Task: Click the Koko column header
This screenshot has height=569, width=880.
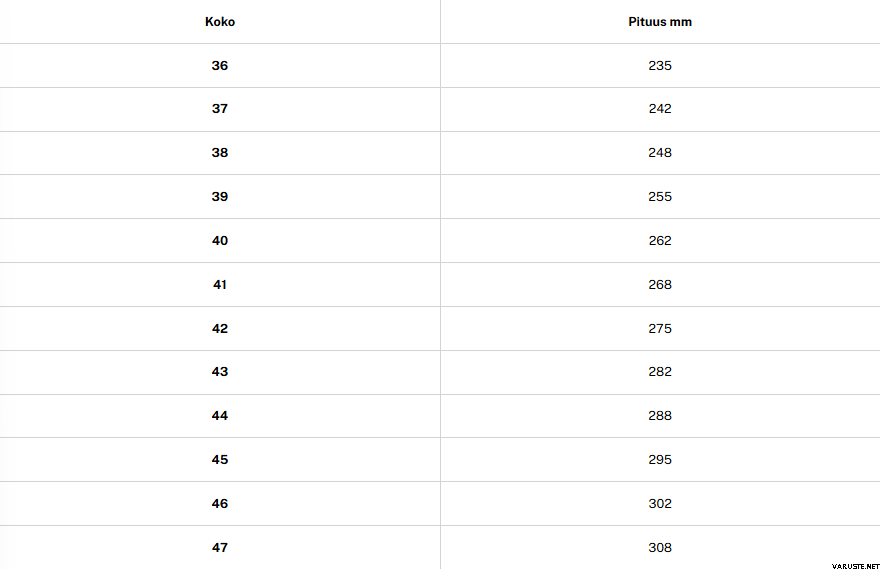Action: [220, 22]
